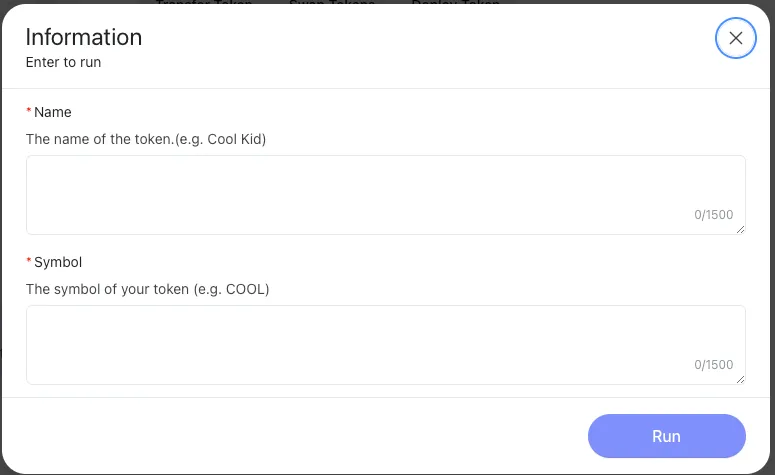The height and width of the screenshot is (475, 775).
Task: Click the Name field label
Action: point(52,112)
